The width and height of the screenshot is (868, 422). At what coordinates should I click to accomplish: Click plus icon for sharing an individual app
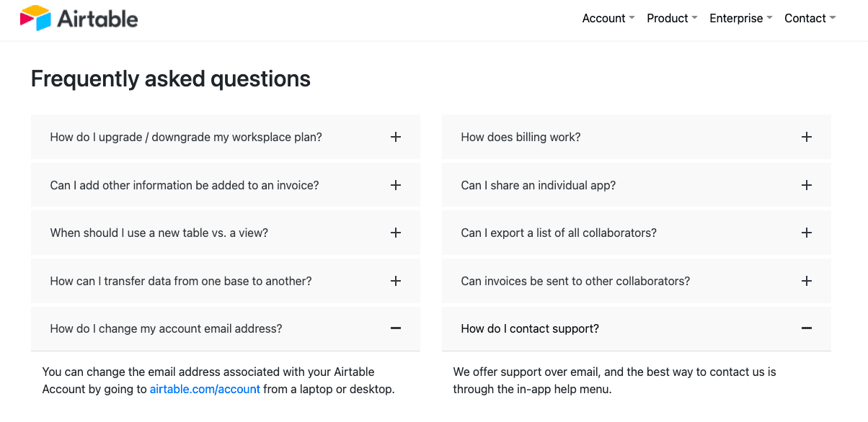[807, 185]
